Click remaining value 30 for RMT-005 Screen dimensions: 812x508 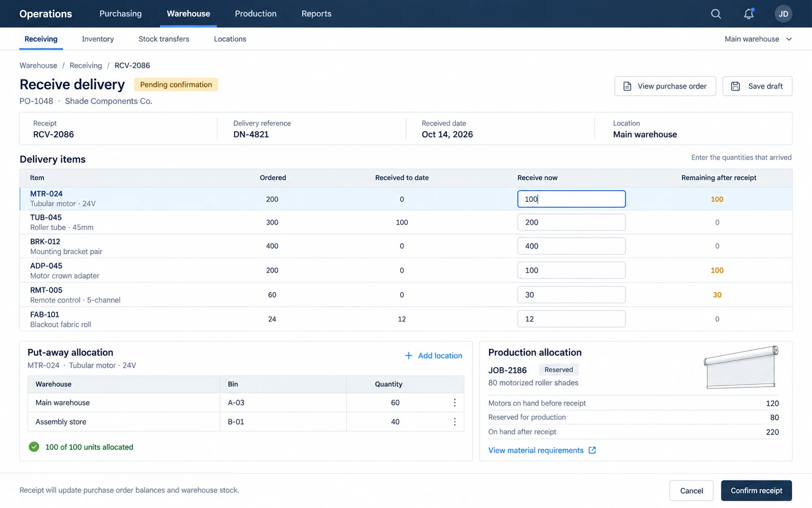pyautogui.click(x=717, y=294)
